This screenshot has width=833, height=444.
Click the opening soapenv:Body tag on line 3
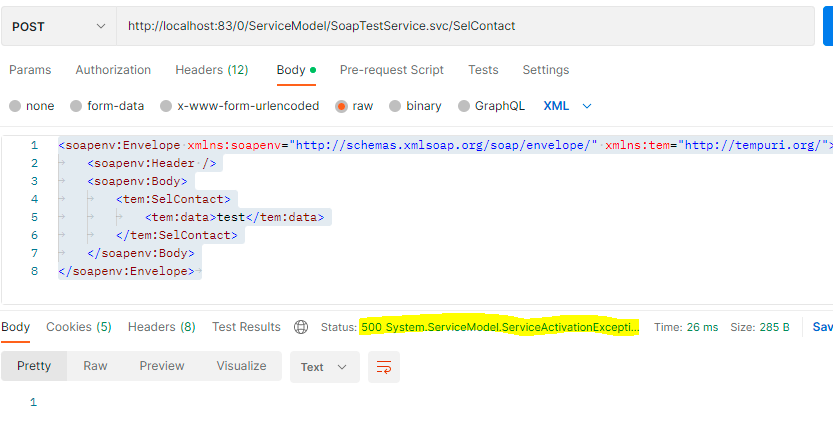pyautogui.click(x=137, y=181)
